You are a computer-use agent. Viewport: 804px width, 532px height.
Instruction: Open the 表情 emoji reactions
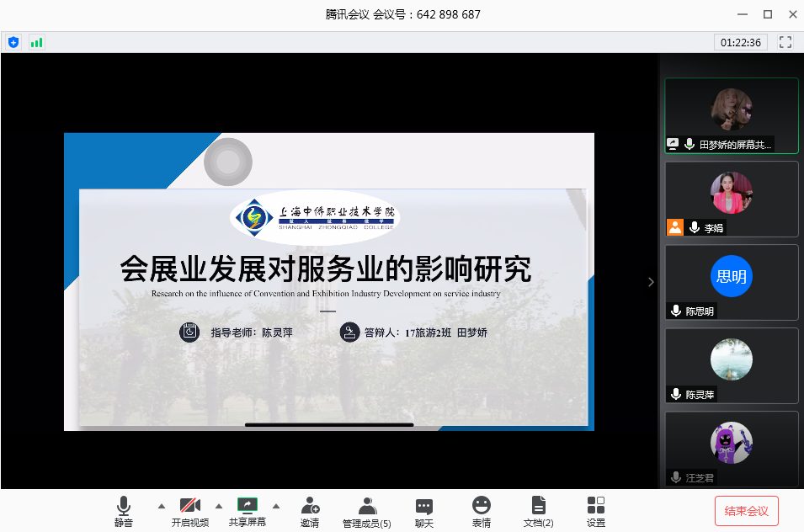[482, 511]
